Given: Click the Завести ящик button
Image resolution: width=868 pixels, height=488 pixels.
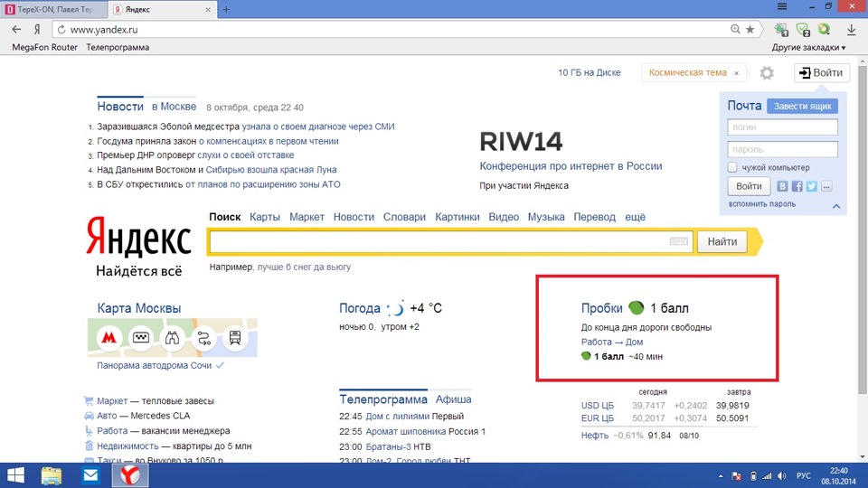Looking at the screenshot, I should pyautogui.click(x=802, y=107).
